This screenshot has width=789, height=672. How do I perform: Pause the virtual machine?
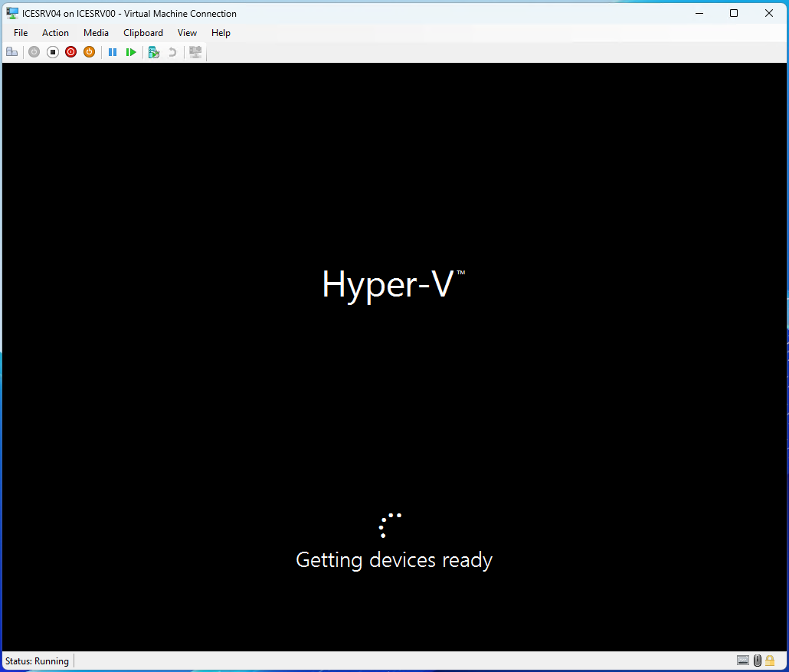(x=113, y=52)
